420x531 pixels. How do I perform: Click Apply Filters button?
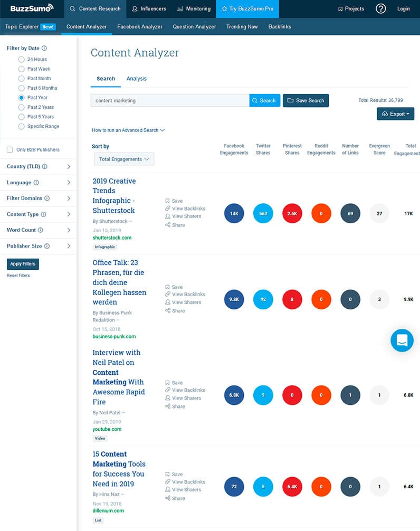23,264
